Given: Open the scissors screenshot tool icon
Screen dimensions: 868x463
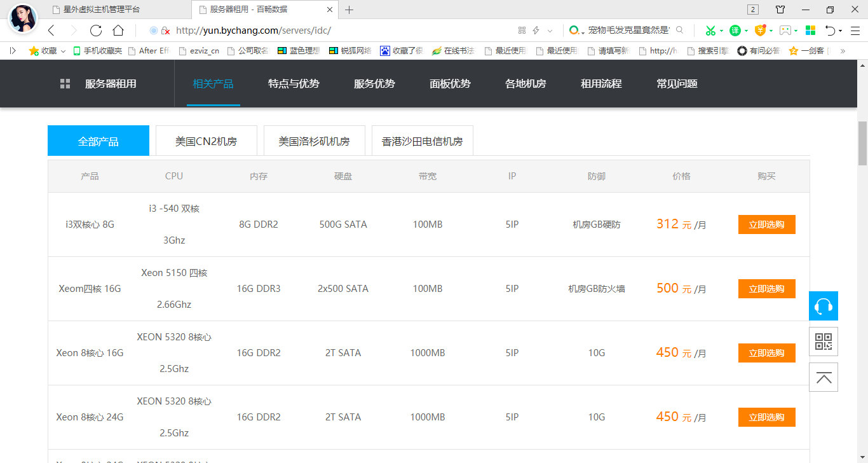Looking at the screenshot, I should 710,31.
